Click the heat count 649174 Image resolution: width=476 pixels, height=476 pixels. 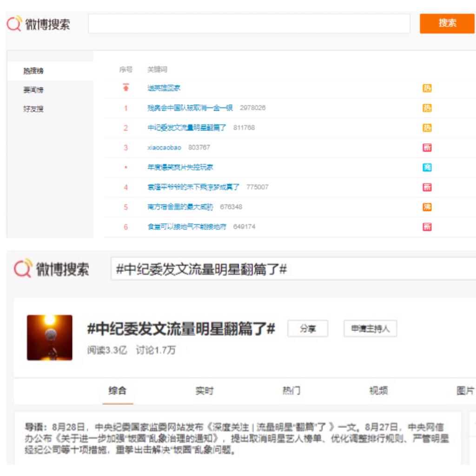244,227
